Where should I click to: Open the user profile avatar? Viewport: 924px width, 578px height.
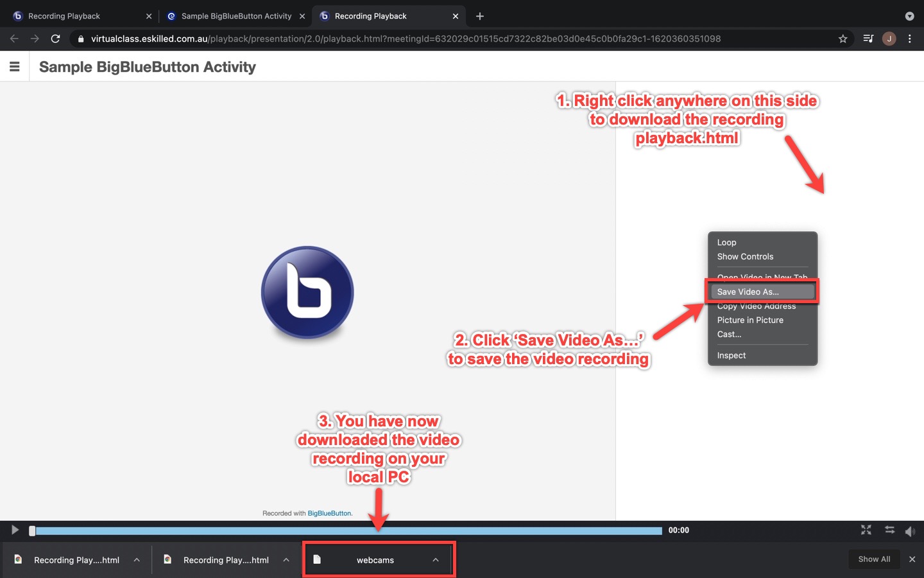pyautogui.click(x=889, y=39)
